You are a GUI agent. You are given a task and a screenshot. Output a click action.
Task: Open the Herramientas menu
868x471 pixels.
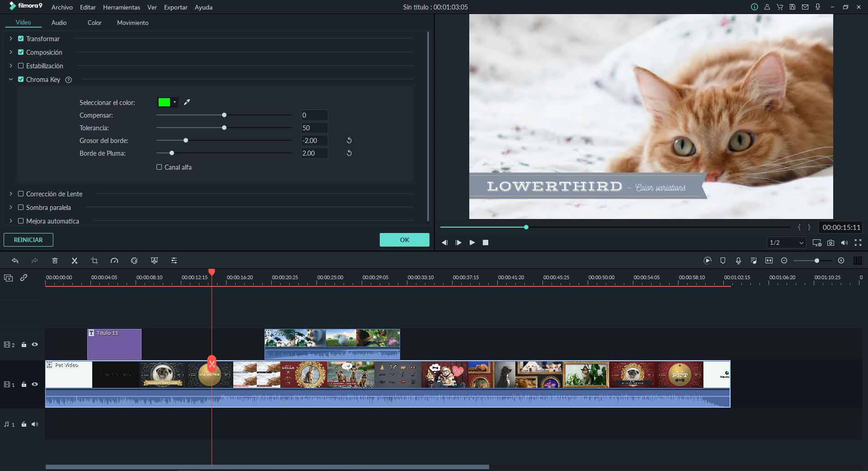click(121, 7)
